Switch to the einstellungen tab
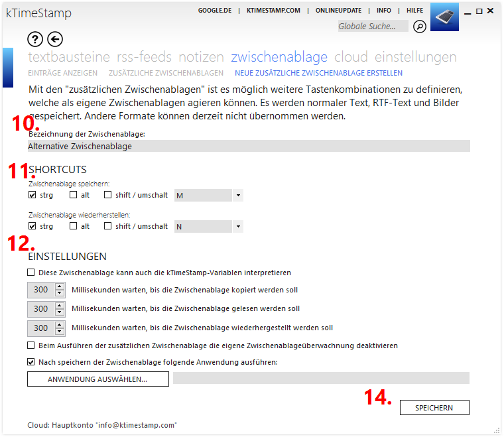This screenshot has width=504, height=437. pos(416,57)
